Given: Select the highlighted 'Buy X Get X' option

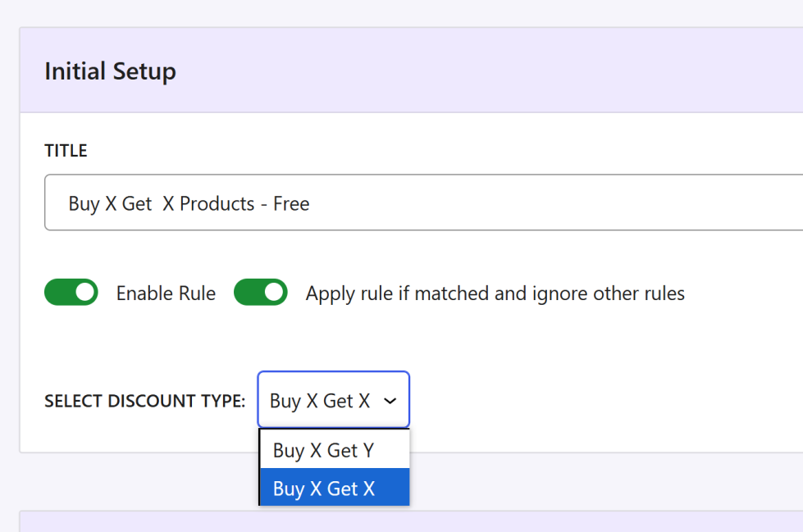Looking at the screenshot, I should coord(324,489).
